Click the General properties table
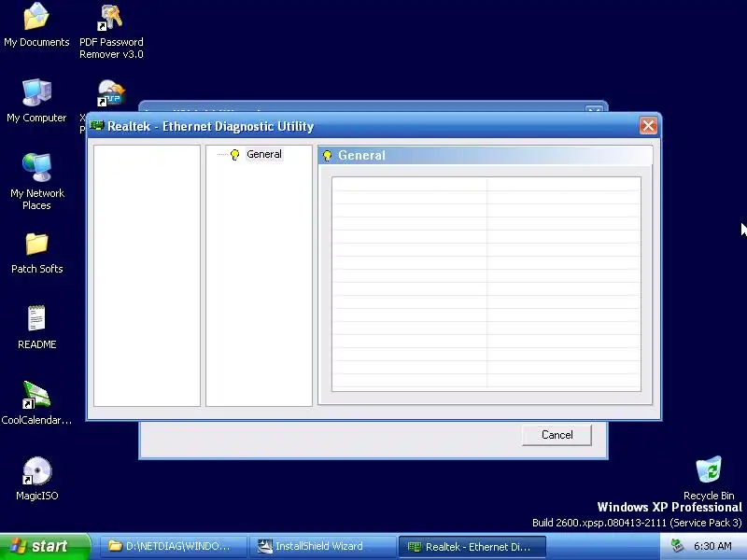 coord(486,284)
